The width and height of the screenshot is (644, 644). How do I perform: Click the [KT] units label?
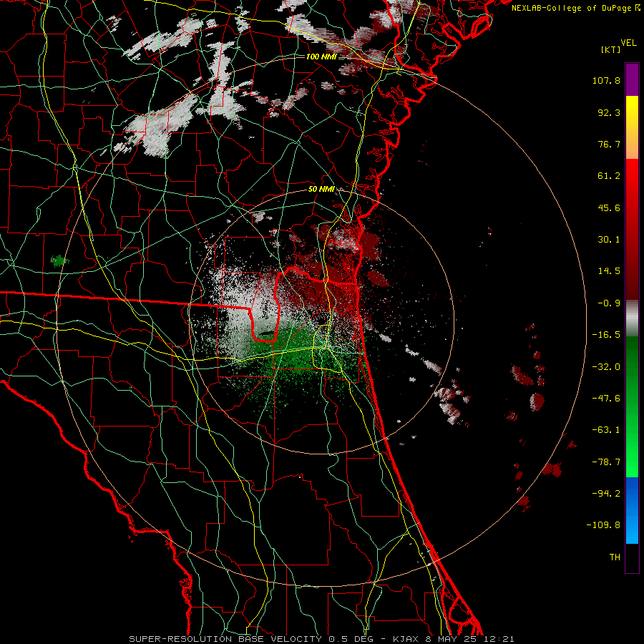click(x=610, y=49)
